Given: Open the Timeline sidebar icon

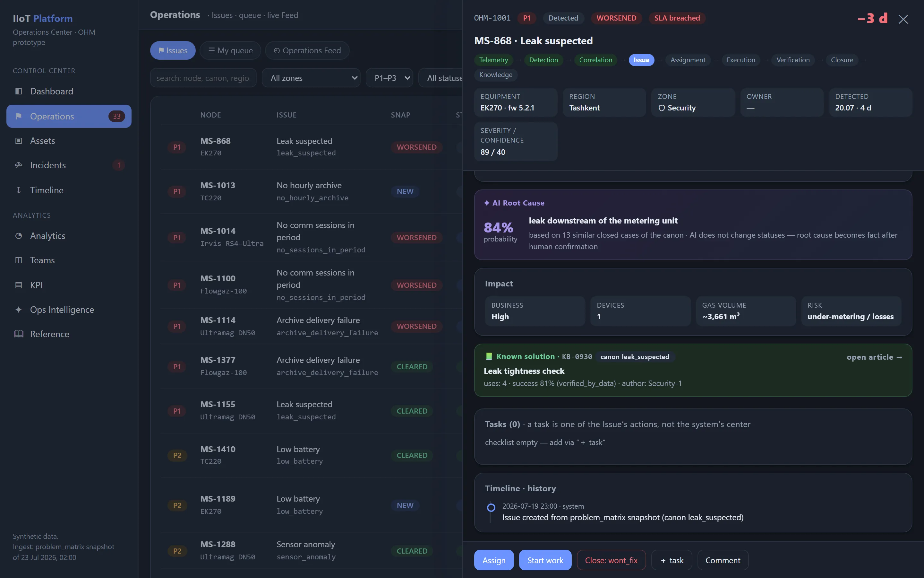Looking at the screenshot, I should [18, 190].
